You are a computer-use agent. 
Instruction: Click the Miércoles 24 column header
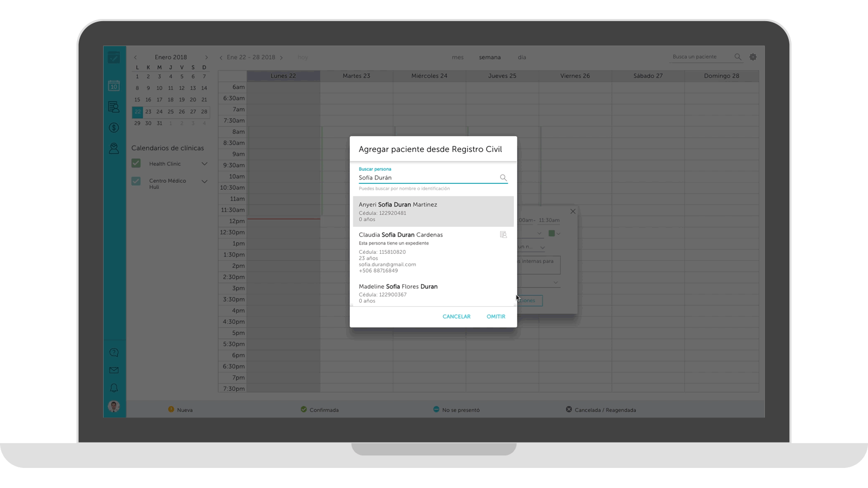point(429,76)
